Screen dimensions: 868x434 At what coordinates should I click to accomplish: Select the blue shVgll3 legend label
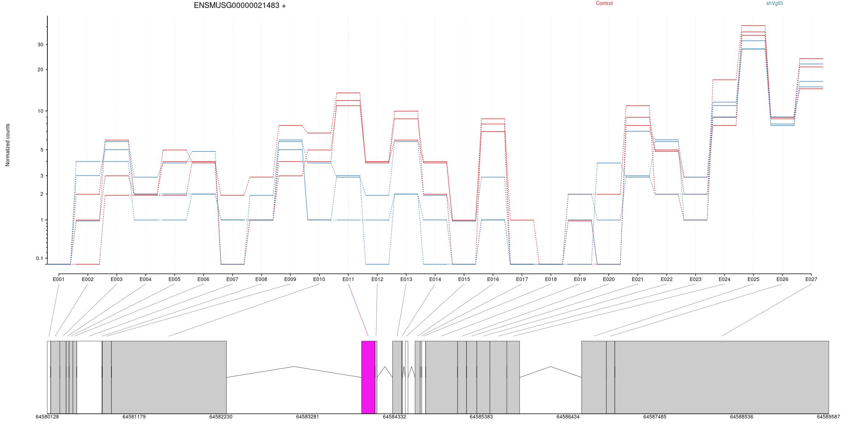point(774,3)
